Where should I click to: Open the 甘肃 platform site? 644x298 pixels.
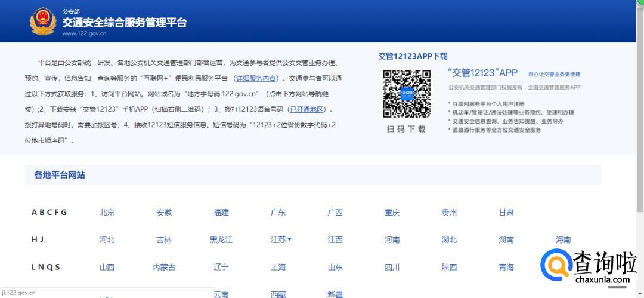point(506,213)
